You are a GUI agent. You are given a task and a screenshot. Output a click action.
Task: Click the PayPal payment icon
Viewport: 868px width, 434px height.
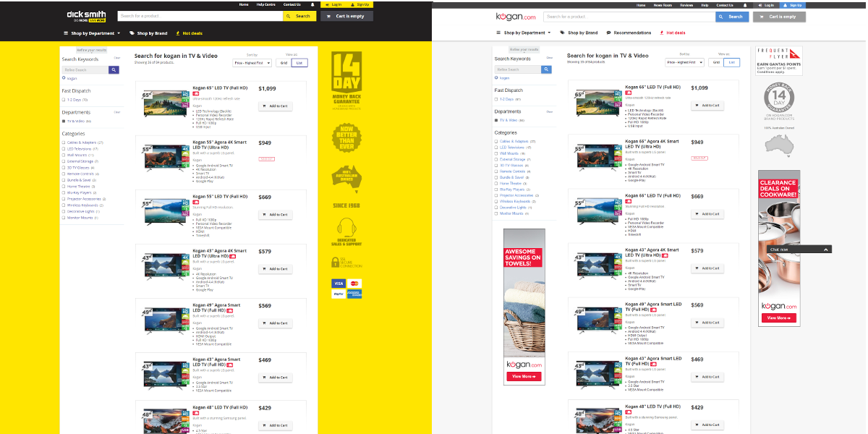[338, 294]
